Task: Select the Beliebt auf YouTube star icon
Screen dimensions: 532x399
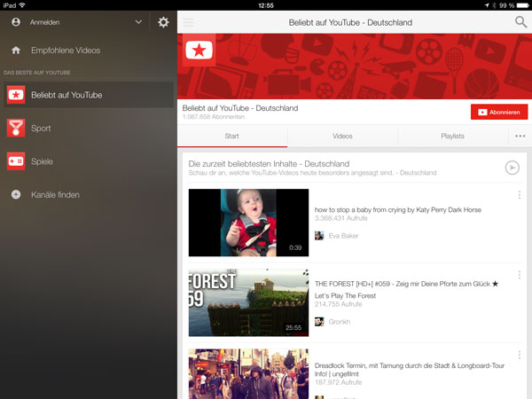Action: point(16,95)
